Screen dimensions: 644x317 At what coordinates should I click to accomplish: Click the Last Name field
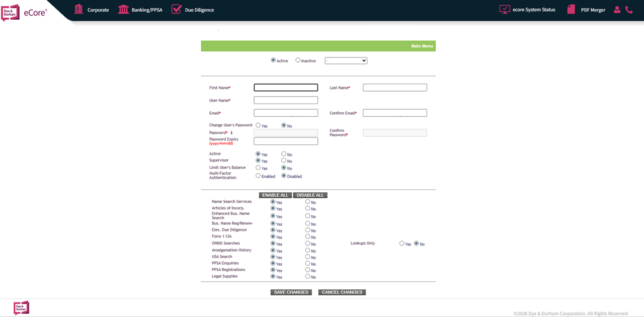[395, 88]
